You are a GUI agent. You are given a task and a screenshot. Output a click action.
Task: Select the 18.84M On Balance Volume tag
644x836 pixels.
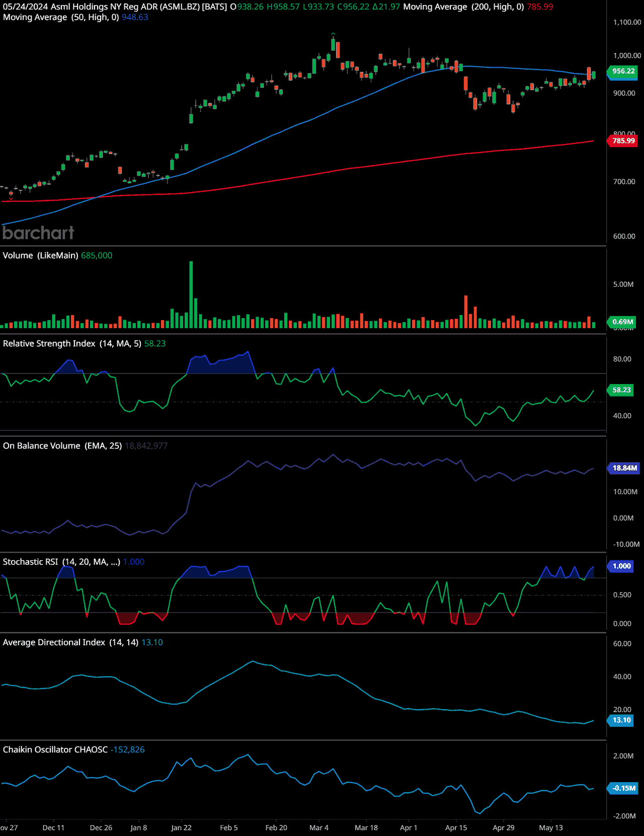pos(624,468)
